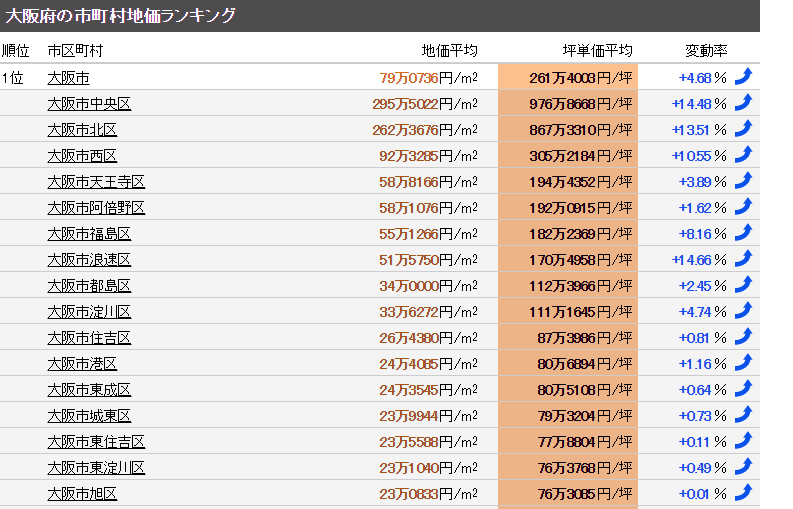Click the up arrow beside +0.01%
The width and height of the screenshot is (793, 509).
point(743,493)
